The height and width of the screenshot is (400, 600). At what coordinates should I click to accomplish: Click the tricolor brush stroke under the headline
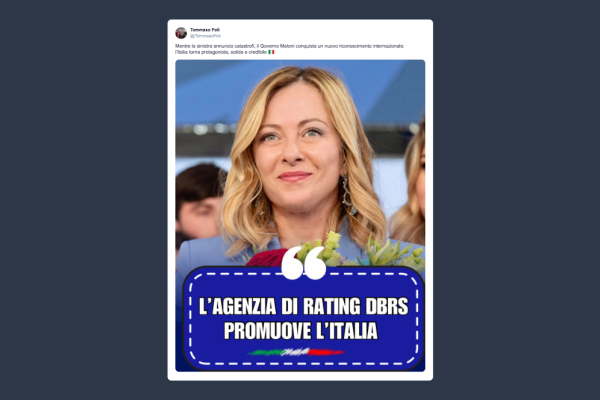pyautogui.click(x=296, y=352)
